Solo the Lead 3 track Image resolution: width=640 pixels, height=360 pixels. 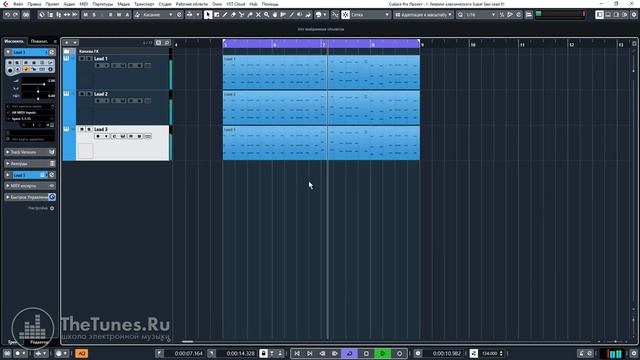pos(89,129)
